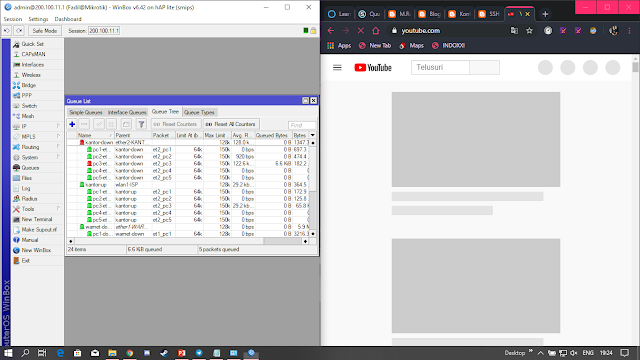Viewport: 640px width, 360px height.
Task: Sort by Name column header
Action: coord(95,135)
